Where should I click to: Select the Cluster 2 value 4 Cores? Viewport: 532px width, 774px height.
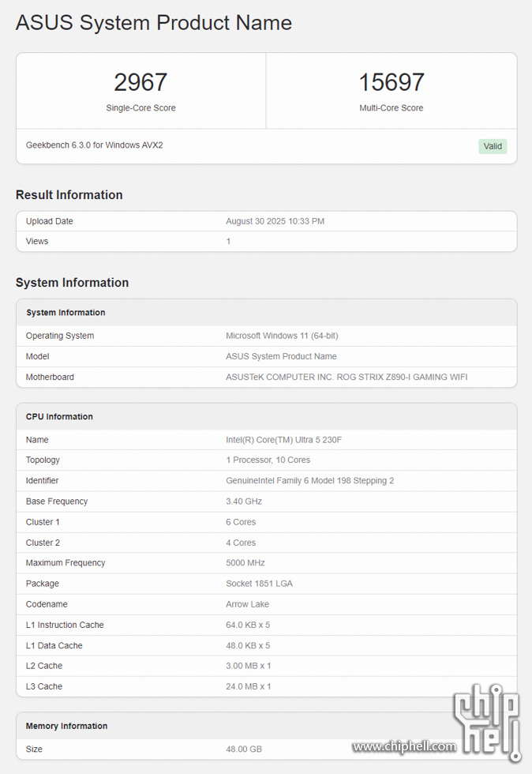241,543
